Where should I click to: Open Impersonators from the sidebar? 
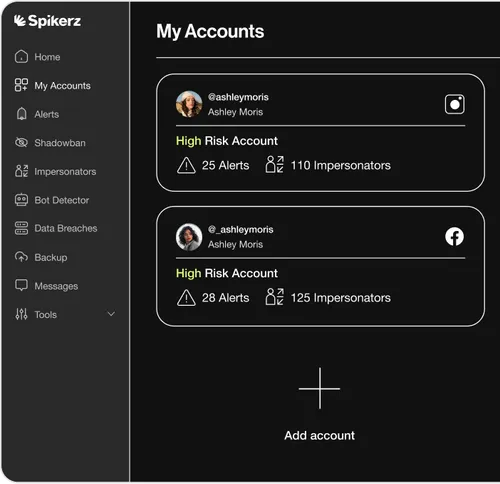(65, 172)
